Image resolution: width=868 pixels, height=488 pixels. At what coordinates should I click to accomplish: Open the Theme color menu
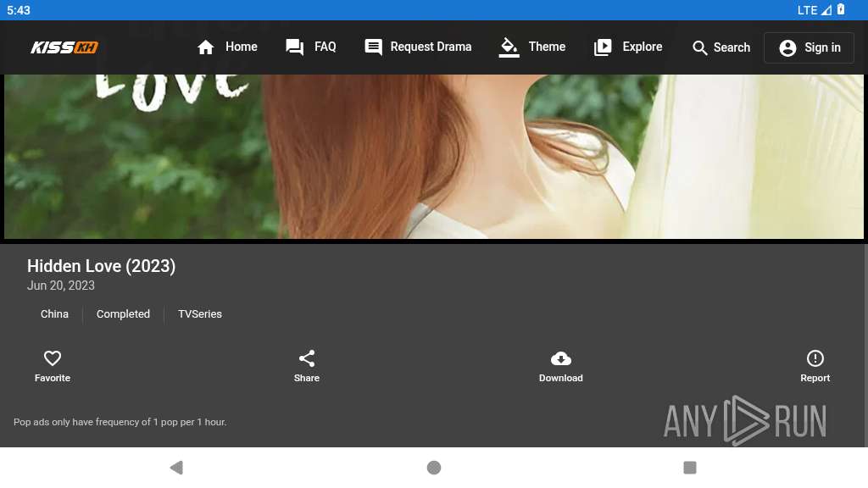pos(532,47)
